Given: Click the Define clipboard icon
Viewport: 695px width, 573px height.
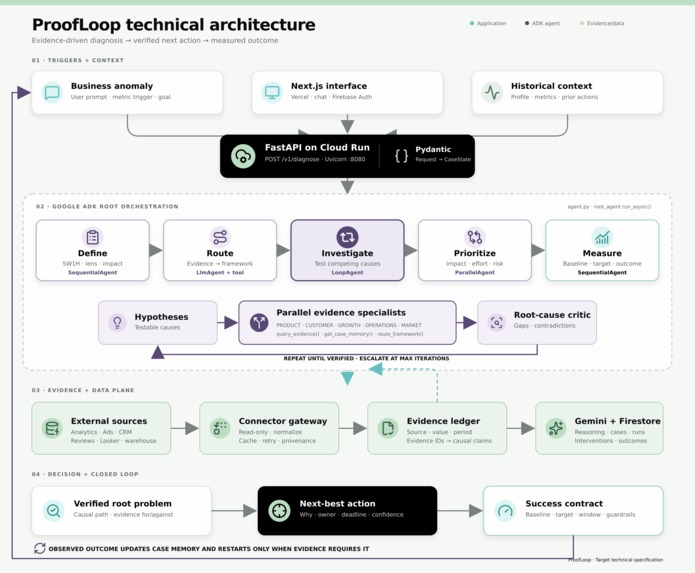Looking at the screenshot, I should pyautogui.click(x=93, y=237).
